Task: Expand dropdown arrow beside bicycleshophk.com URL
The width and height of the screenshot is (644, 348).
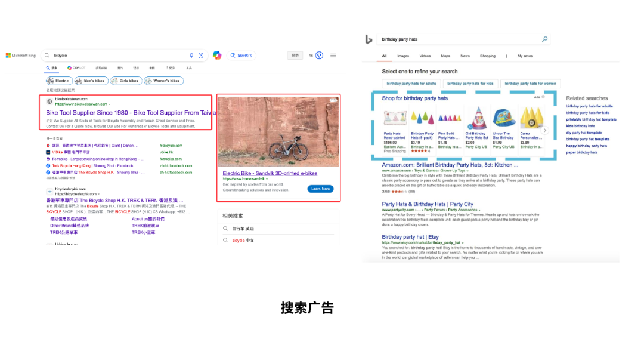Action: tap(98, 194)
